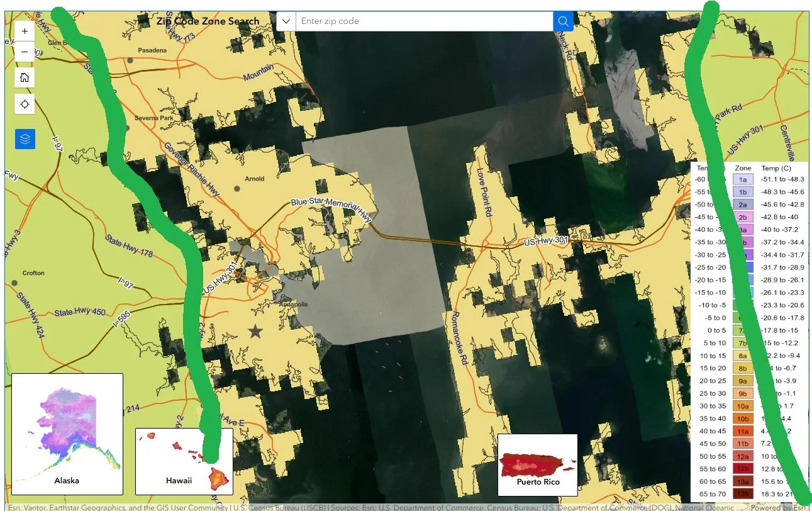The width and height of the screenshot is (812, 511).
Task: Click the Mountain road label
Action: point(258,72)
